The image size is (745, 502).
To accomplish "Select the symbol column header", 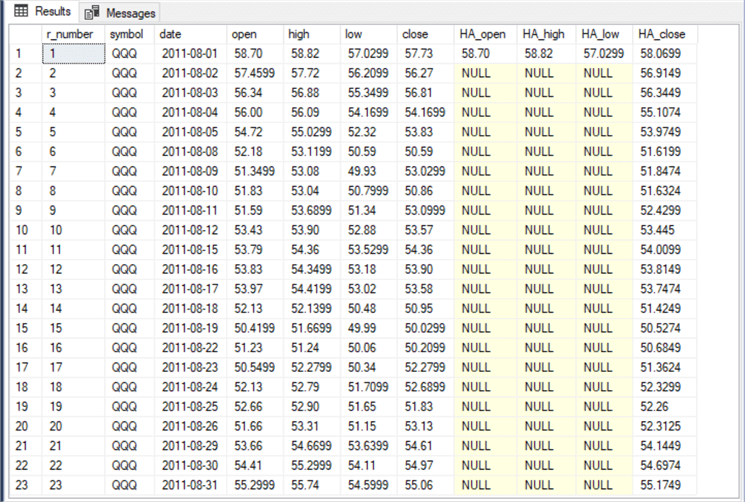I will point(130,34).
